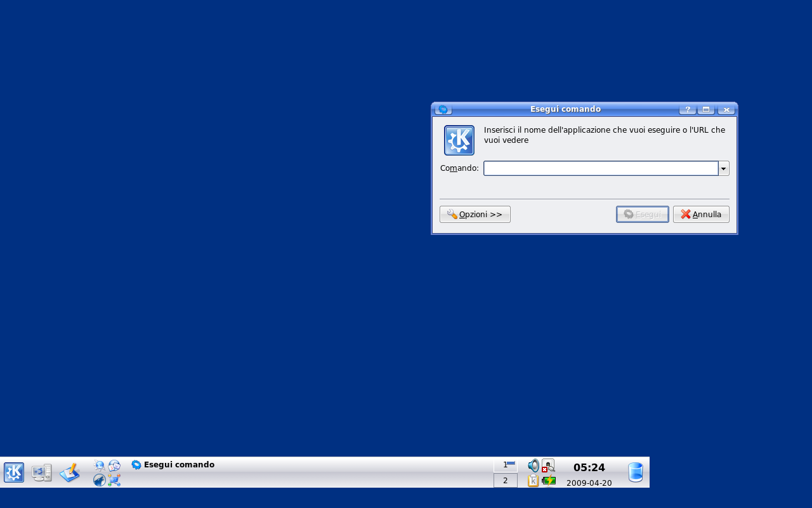Click the battery power tray icon
This screenshot has height=508, width=812.
tap(549, 481)
